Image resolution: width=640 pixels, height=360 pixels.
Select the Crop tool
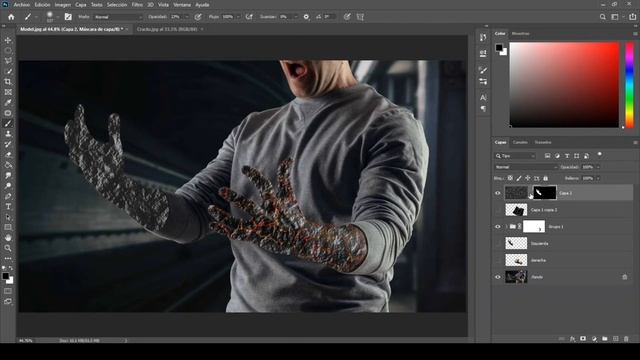click(8, 82)
